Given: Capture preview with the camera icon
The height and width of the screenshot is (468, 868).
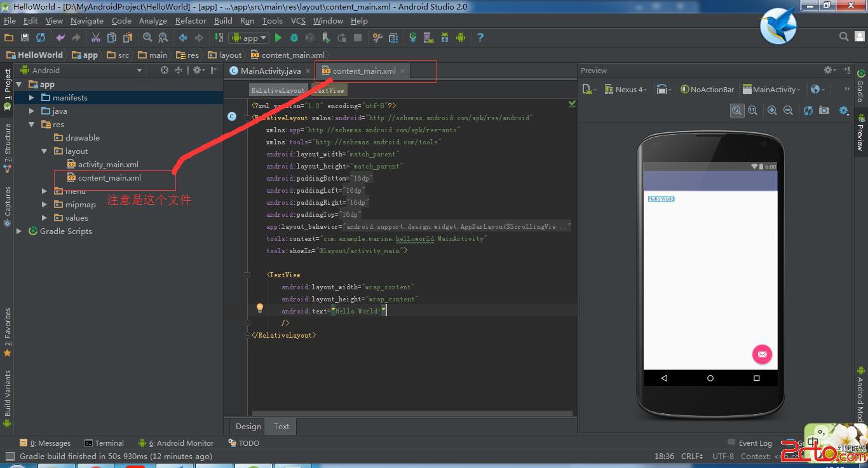Looking at the screenshot, I should coord(824,111).
